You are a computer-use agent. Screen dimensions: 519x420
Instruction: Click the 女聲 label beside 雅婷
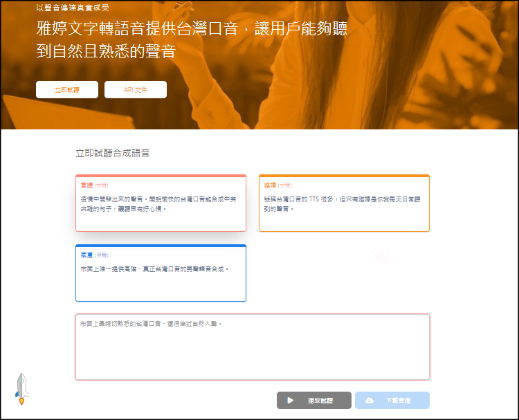285,186
